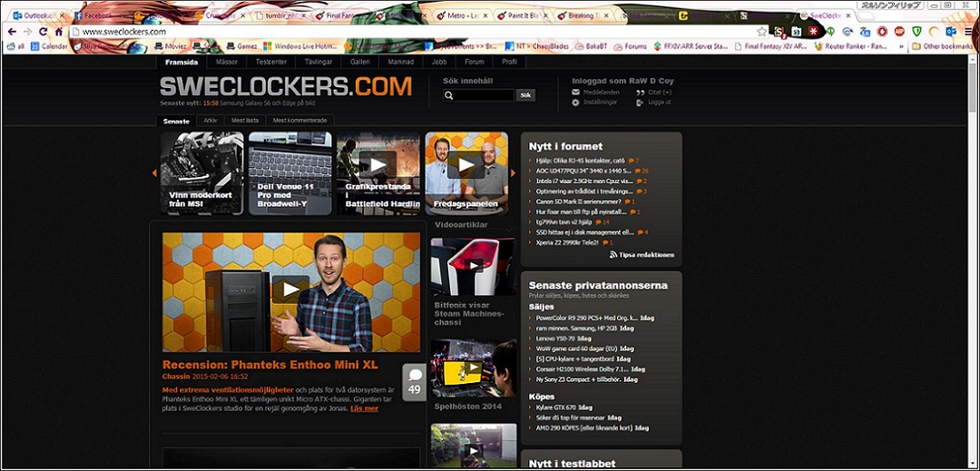Focus the Sök innehåll search field
This screenshot has width=980, height=471.
click(x=479, y=95)
